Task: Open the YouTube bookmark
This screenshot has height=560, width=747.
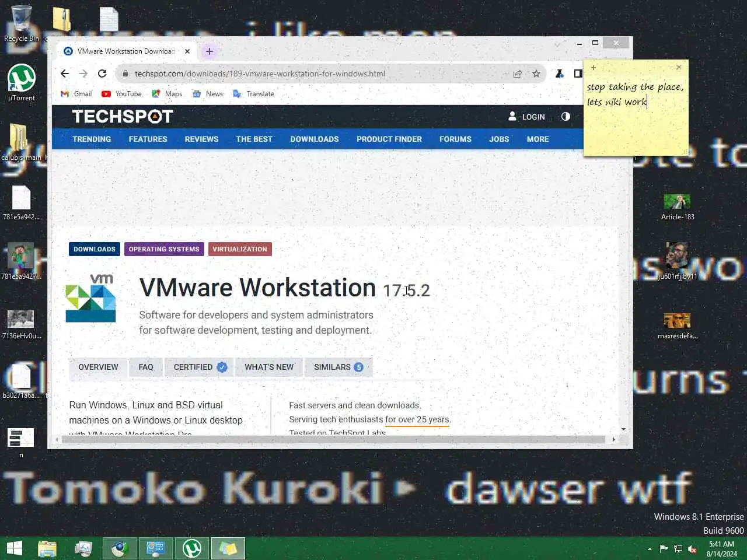Action: click(x=121, y=94)
